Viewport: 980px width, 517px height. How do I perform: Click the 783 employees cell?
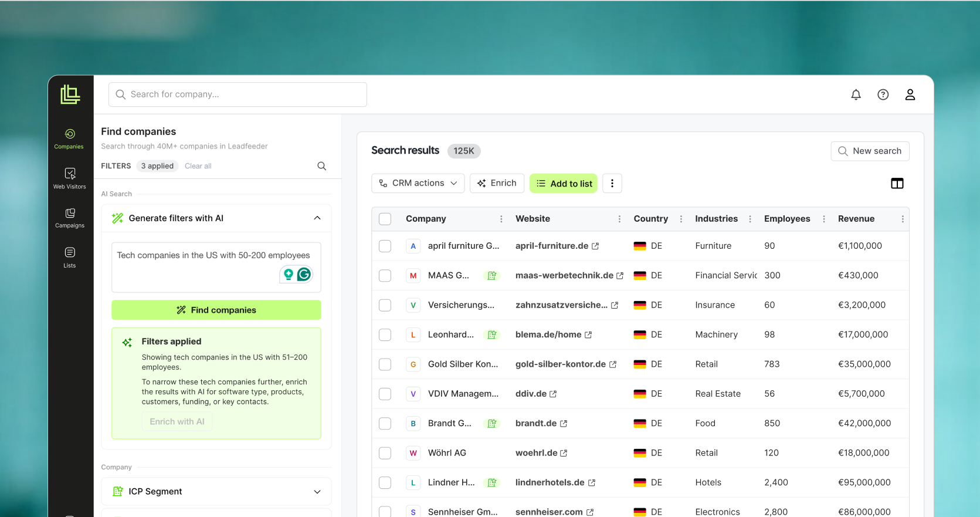tap(772, 364)
